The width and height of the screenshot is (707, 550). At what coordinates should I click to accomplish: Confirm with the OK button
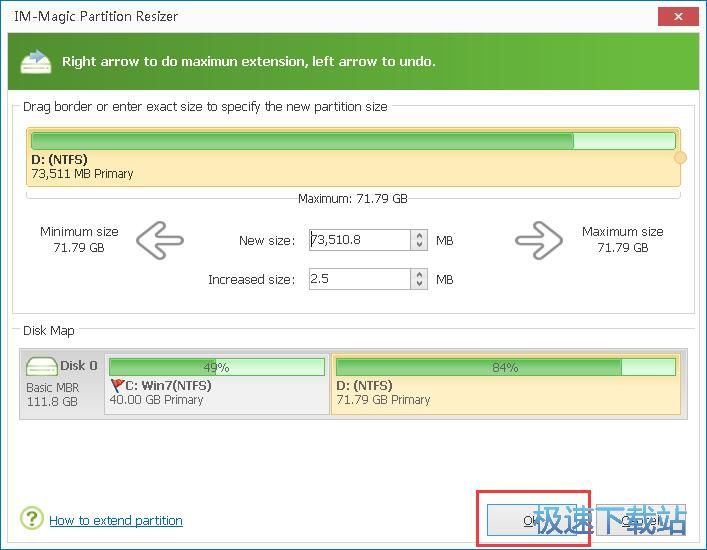532,520
